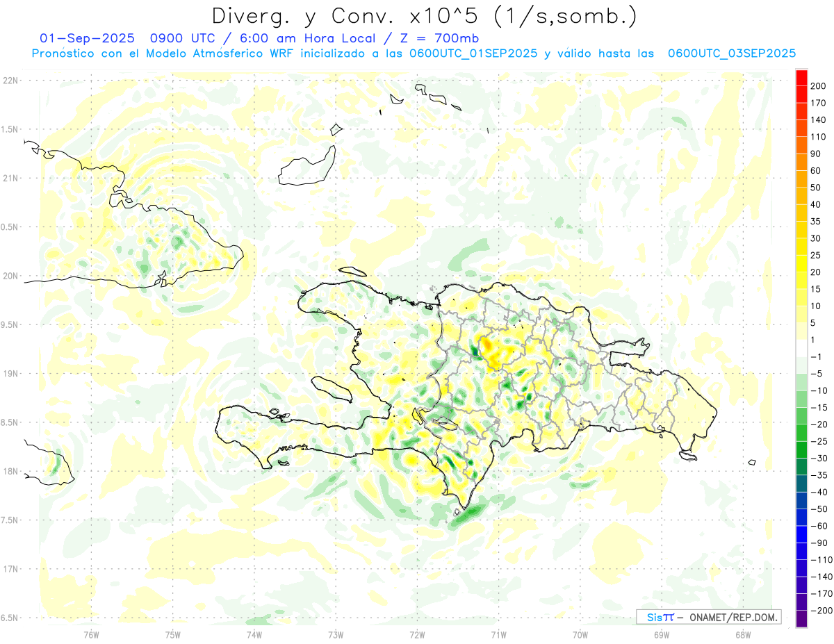The width and height of the screenshot is (834, 644).
Task: Click the colorbar label '-170'
Action: coord(822,593)
